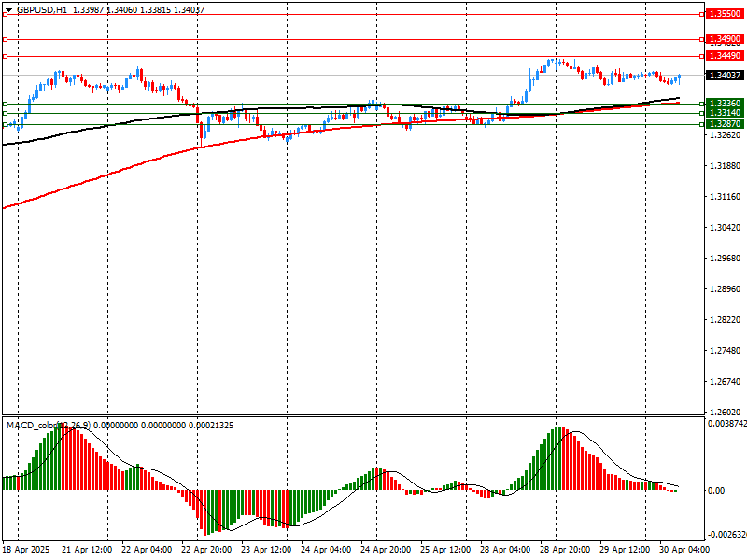This screenshot has height=560, width=747.
Task: Click the 1.30420 value on price scale
Action: click(725, 228)
